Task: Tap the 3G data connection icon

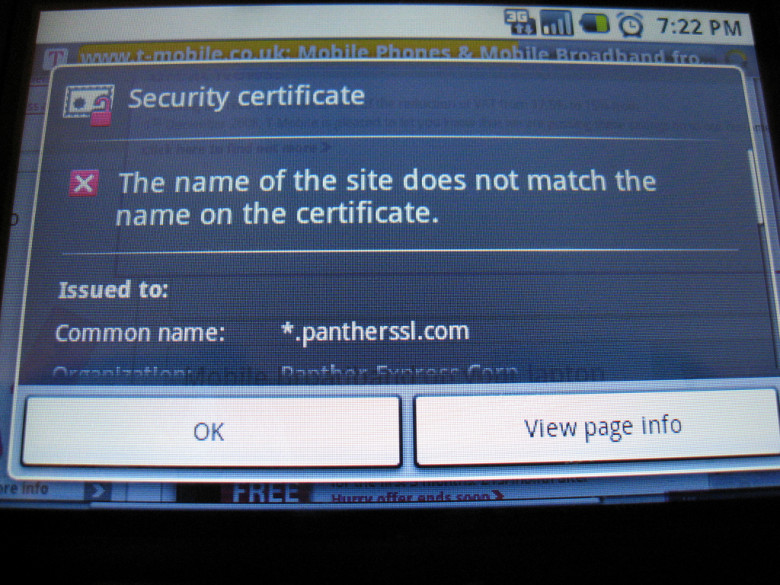Action: 519,22
